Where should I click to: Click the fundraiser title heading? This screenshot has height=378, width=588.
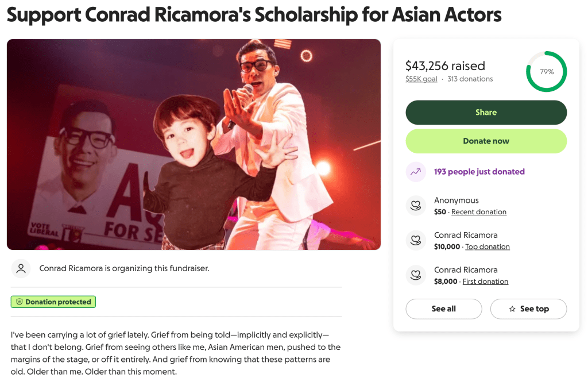click(254, 15)
